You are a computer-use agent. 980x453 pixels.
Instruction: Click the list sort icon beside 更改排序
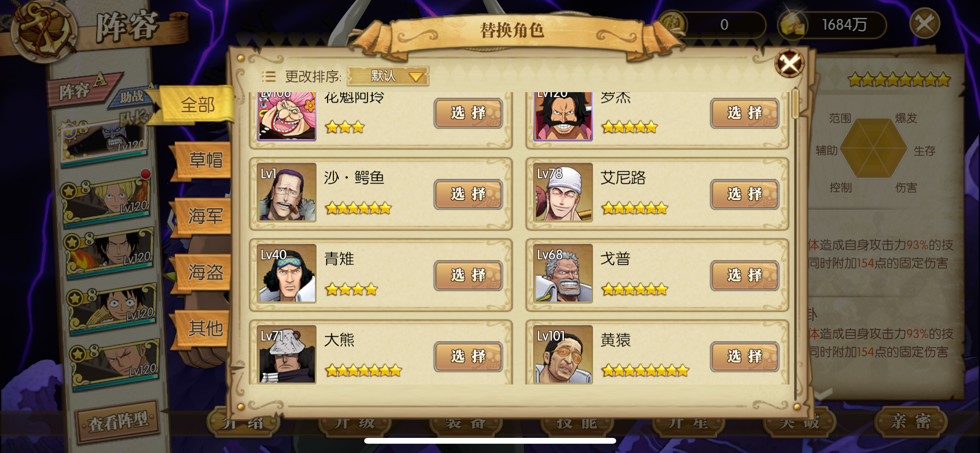pos(269,76)
